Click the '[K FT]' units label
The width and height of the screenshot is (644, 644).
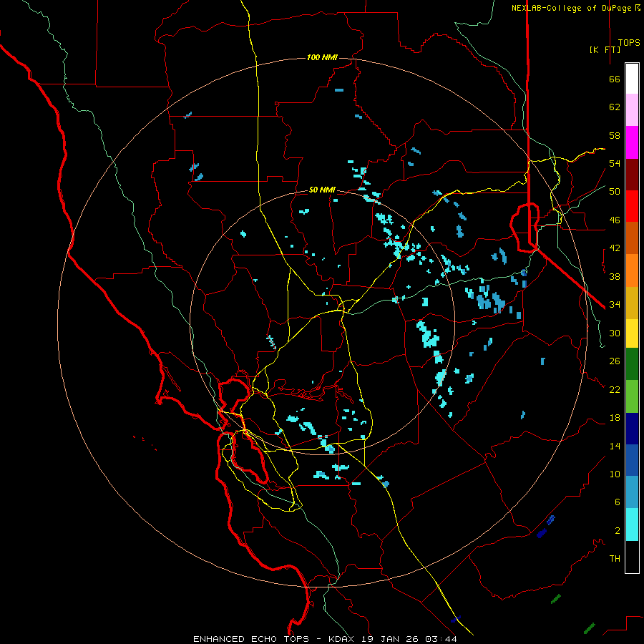pyautogui.click(x=605, y=49)
